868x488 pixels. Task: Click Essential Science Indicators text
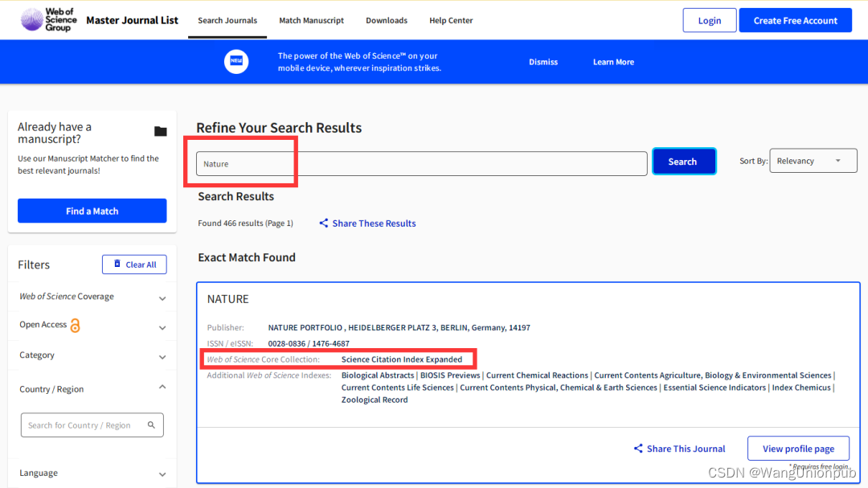(x=714, y=388)
